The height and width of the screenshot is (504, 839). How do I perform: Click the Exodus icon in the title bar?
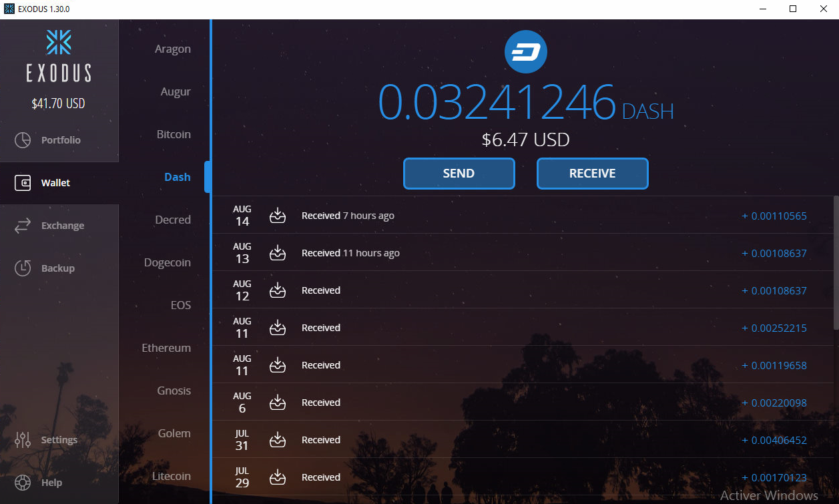pyautogui.click(x=9, y=9)
